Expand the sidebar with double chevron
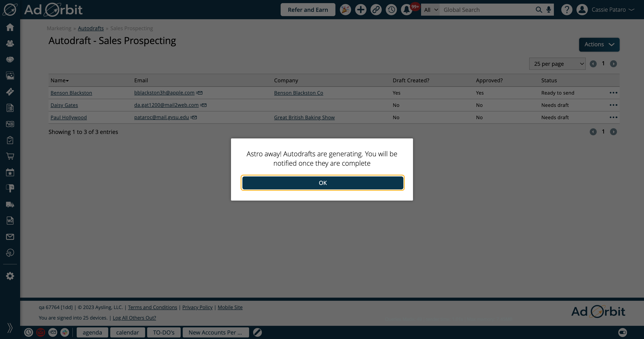Screen dimensions: 644x339 (x=10, y=328)
